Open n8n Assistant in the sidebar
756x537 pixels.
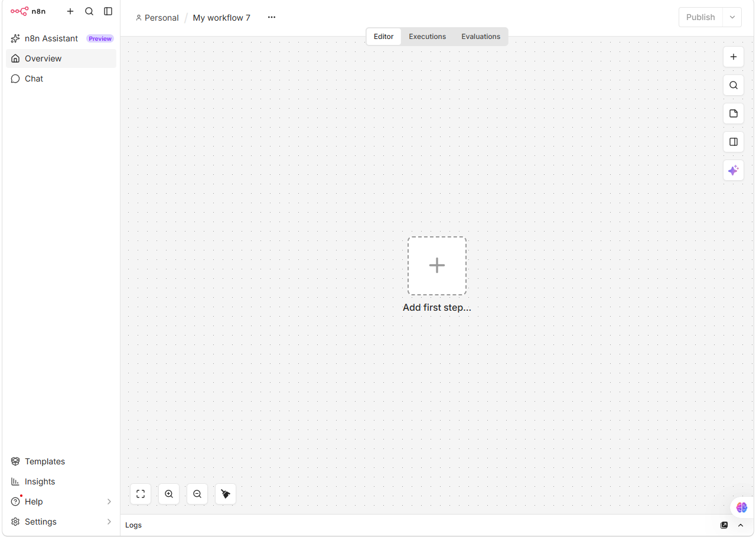click(61, 38)
